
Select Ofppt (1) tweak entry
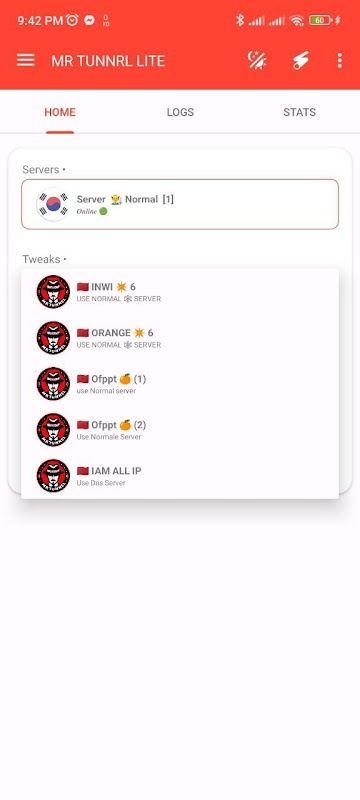click(180, 384)
